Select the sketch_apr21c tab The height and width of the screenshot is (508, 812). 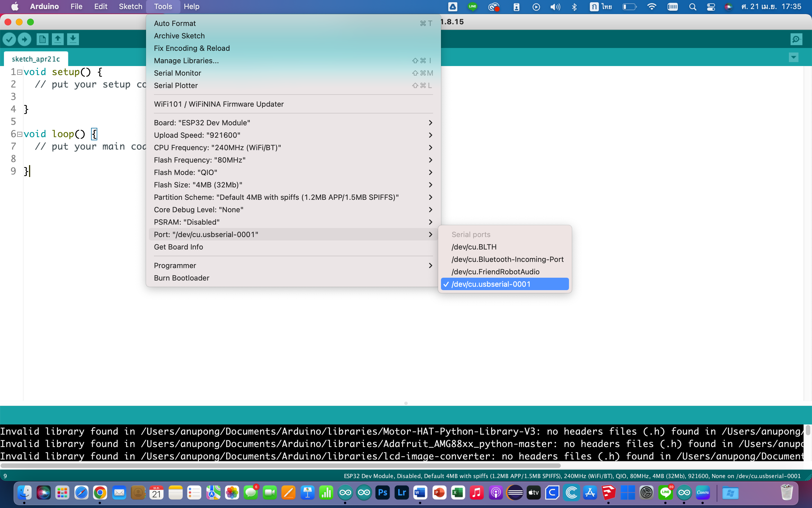coord(36,59)
